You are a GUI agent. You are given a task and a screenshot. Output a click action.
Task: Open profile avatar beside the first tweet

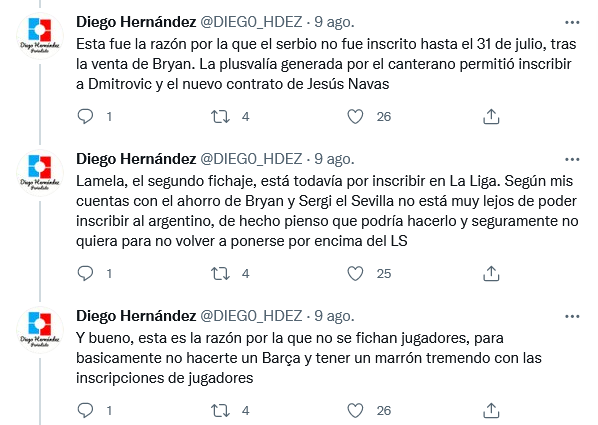click(40, 36)
